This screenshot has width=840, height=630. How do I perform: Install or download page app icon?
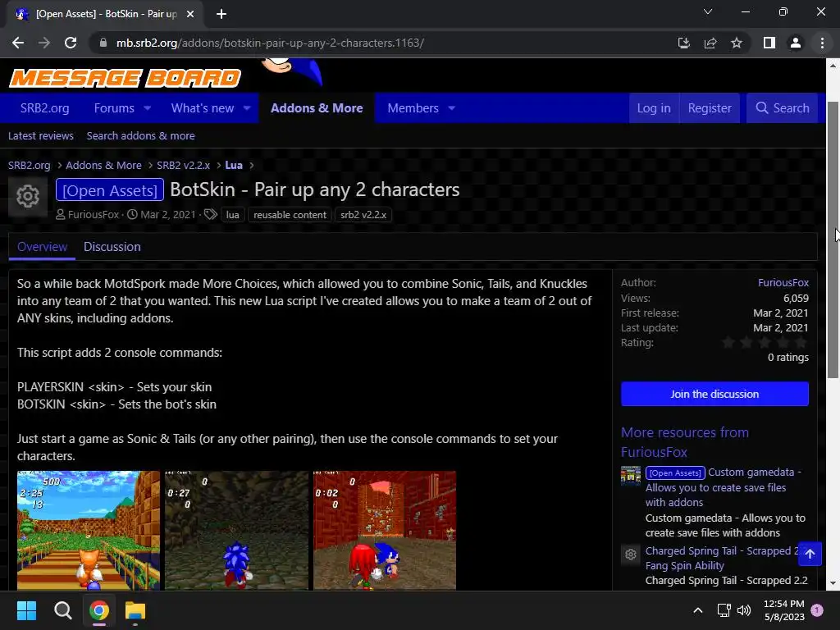click(683, 43)
